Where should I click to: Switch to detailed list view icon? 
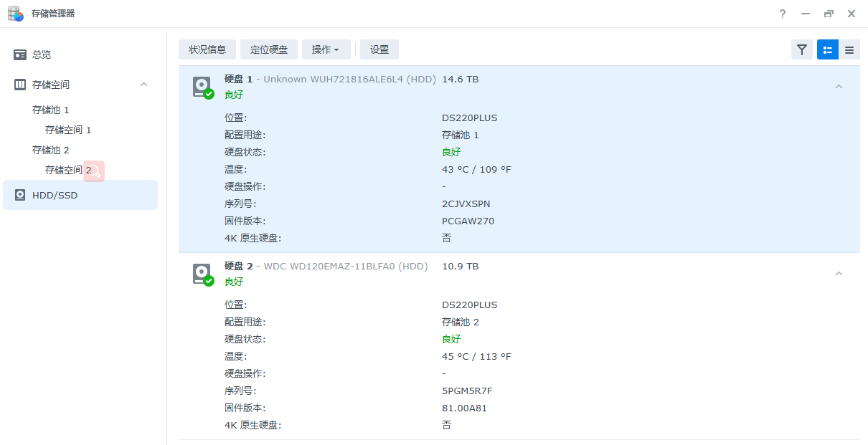(828, 49)
